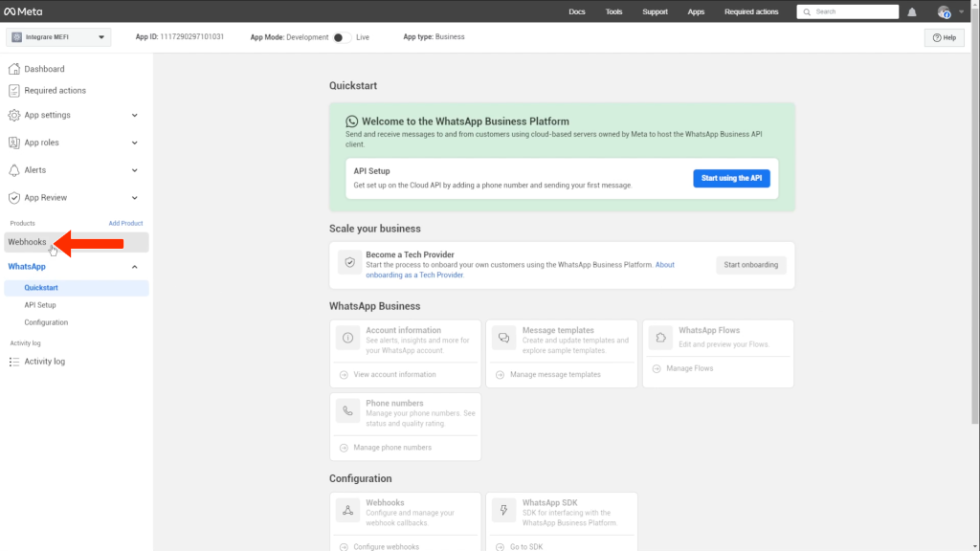Click the App type Business text
The height and width of the screenshot is (551, 980).
click(x=434, y=37)
